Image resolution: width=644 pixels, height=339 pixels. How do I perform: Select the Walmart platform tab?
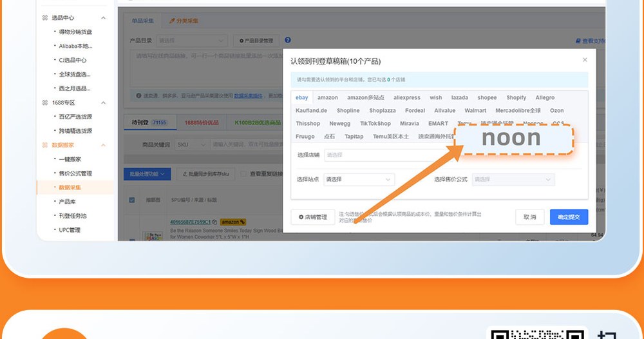tap(475, 111)
